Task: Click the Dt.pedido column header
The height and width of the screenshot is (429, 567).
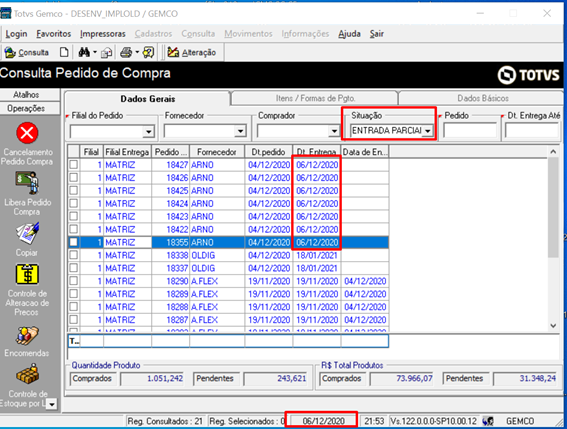Action: pos(269,152)
